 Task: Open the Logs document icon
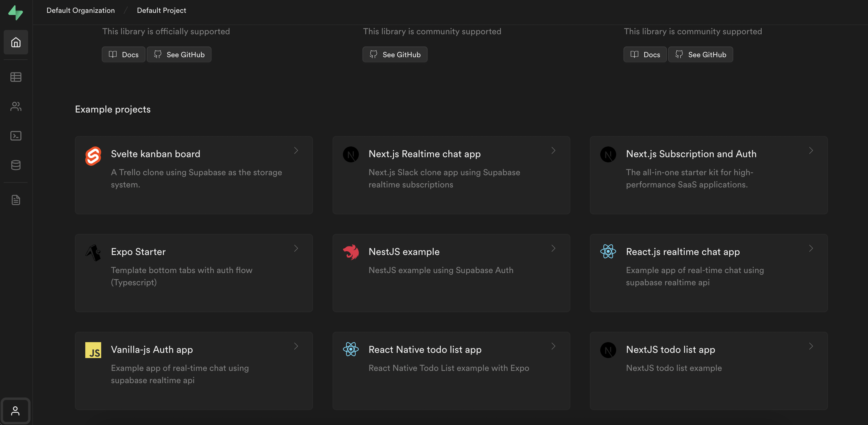click(16, 200)
